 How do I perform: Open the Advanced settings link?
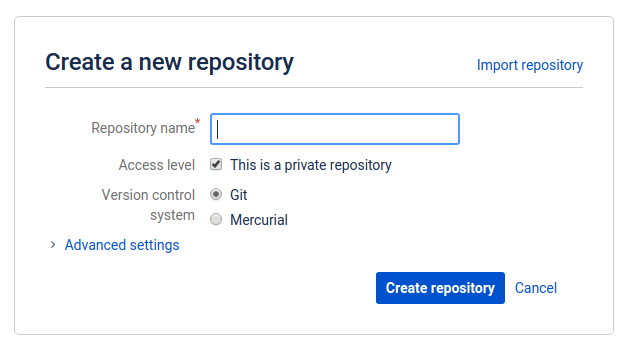pyautogui.click(x=122, y=245)
